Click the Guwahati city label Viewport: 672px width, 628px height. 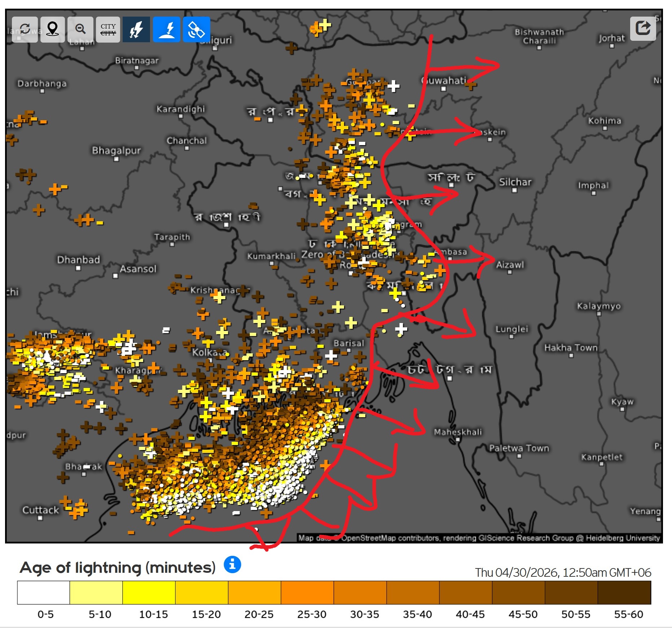click(x=444, y=80)
